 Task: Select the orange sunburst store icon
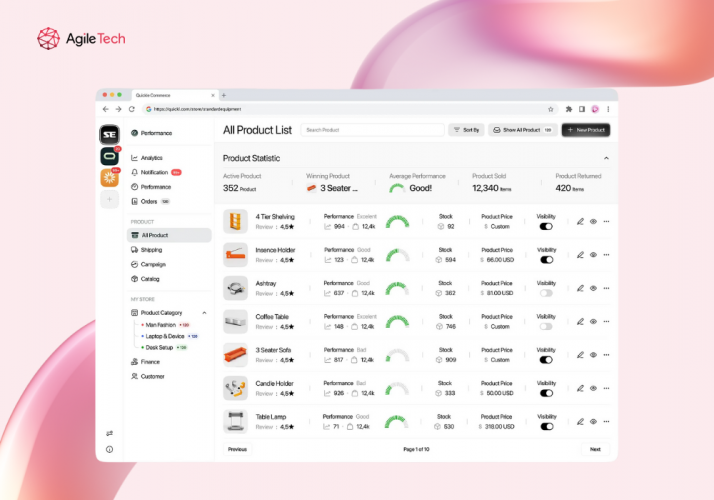[x=109, y=178]
